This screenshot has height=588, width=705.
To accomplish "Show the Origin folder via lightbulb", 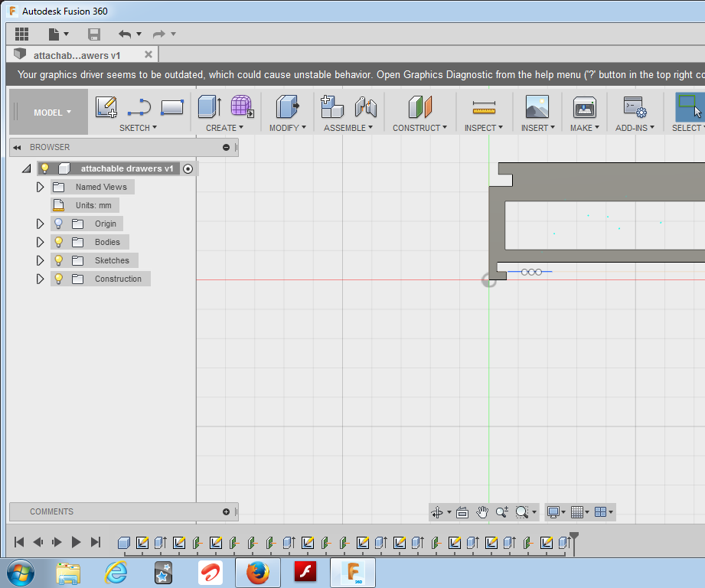I will [58, 224].
